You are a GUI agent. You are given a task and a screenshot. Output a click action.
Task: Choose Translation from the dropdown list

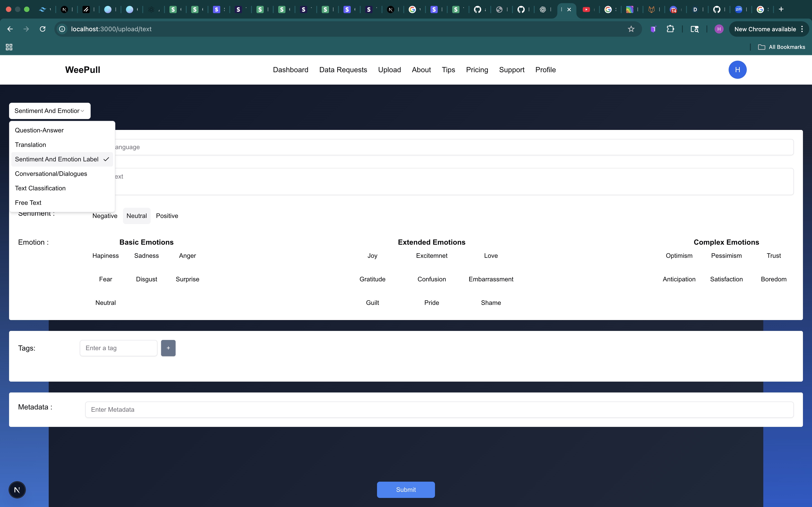click(31, 145)
